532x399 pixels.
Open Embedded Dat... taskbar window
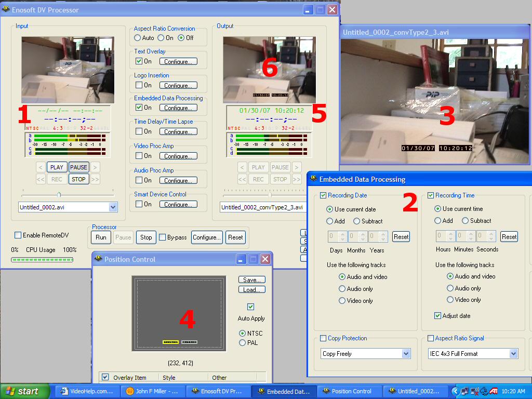point(284,391)
